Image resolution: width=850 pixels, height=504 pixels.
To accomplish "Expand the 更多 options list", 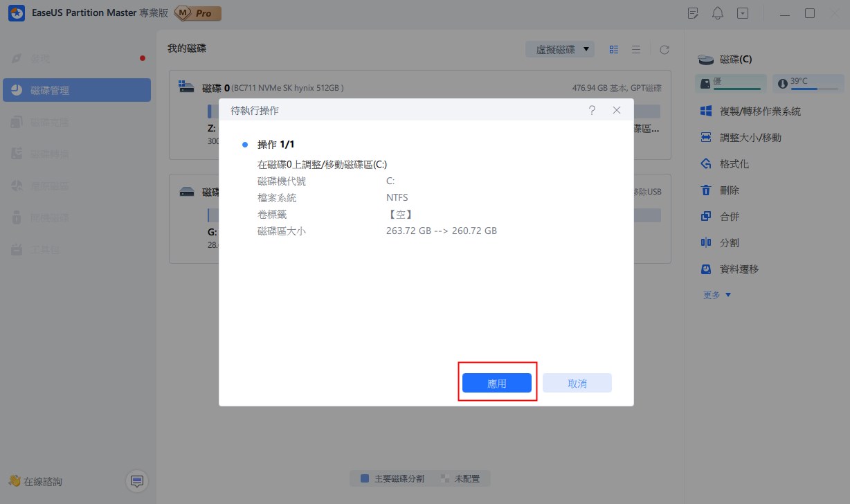I will click(717, 295).
